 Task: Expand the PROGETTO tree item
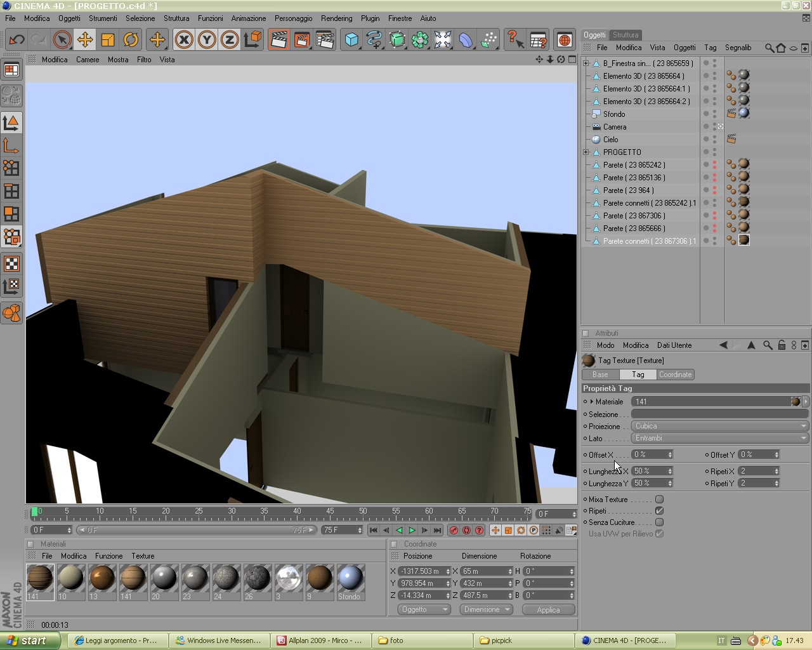[586, 152]
